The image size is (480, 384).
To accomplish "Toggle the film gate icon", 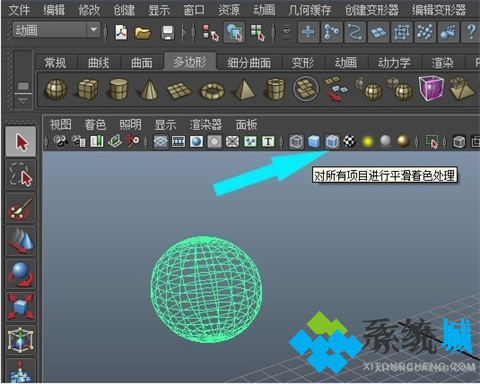I will point(179,142).
